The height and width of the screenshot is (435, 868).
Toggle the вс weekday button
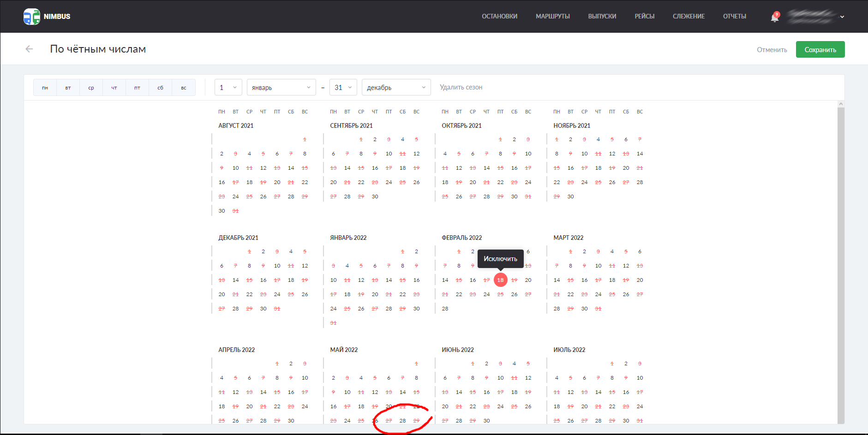point(184,88)
